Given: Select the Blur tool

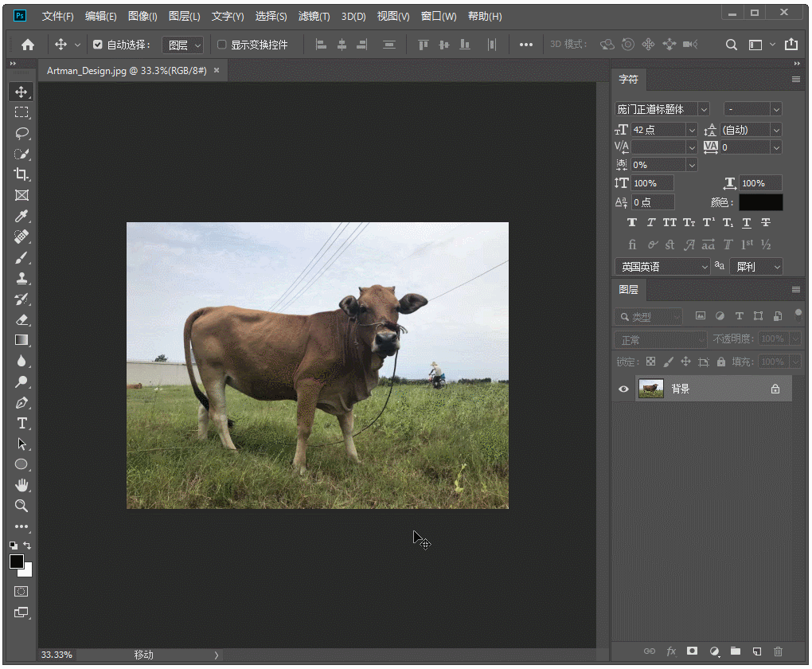Looking at the screenshot, I should click(21, 362).
